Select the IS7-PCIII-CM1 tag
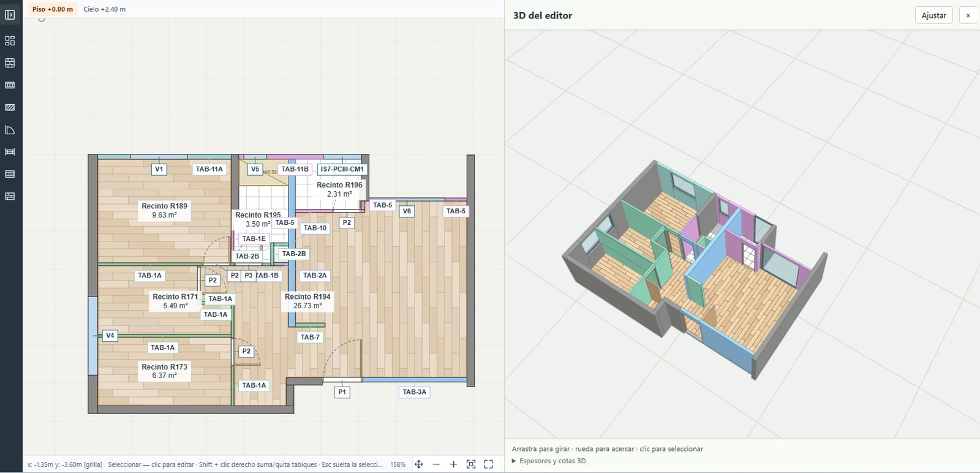Image resolution: width=980 pixels, height=473 pixels. [342, 169]
